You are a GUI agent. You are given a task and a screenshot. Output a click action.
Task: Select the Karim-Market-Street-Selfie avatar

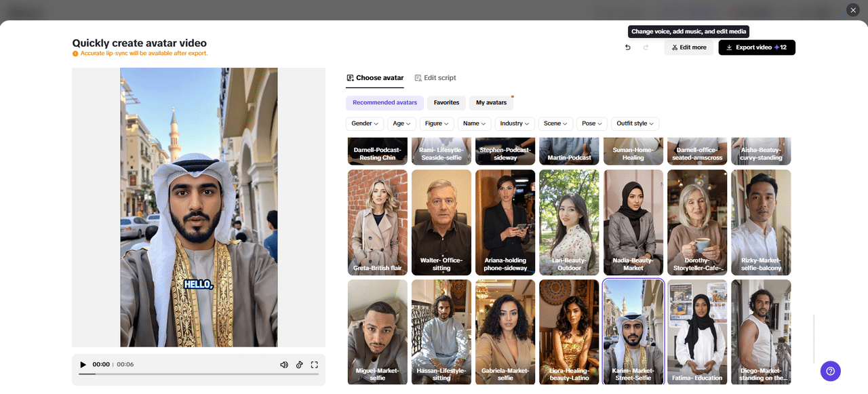click(633, 332)
